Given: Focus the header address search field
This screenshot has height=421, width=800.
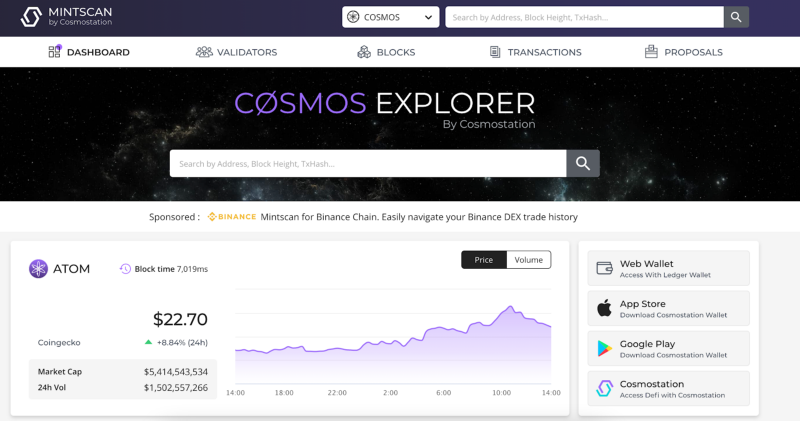Looking at the screenshot, I should coord(584,17).
